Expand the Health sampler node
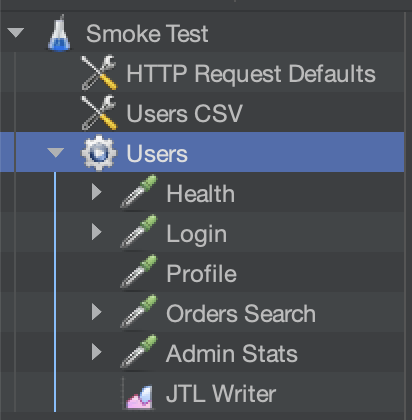This screenshot has height=420, width=412. pyautogui.click(x=97, y=192)
